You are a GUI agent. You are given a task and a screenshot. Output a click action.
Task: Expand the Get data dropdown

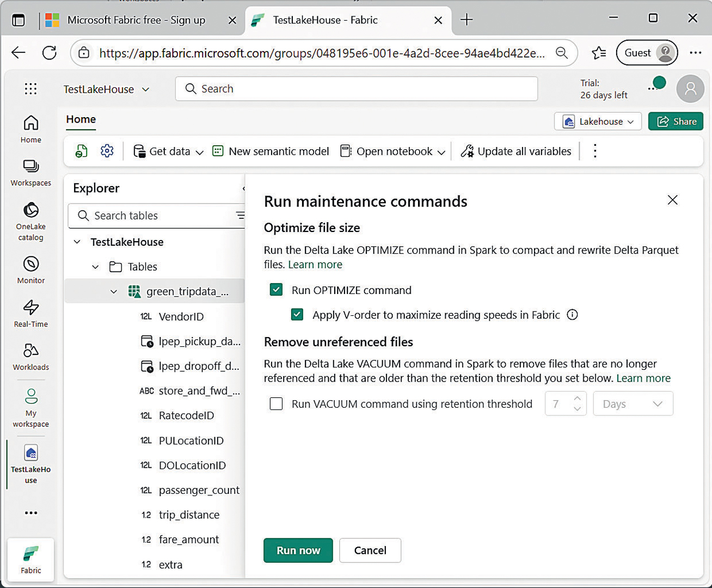point(199,152)
